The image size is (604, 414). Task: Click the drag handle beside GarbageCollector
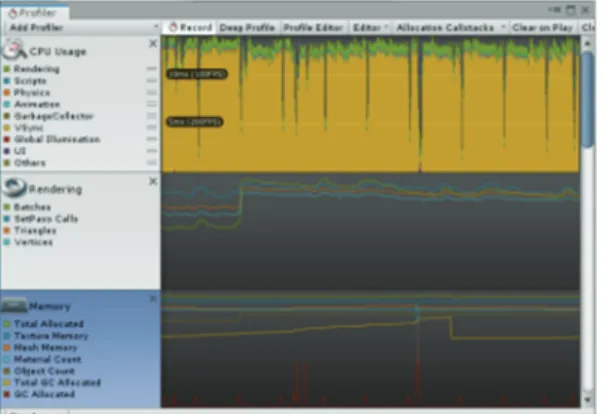click(152, 116)
